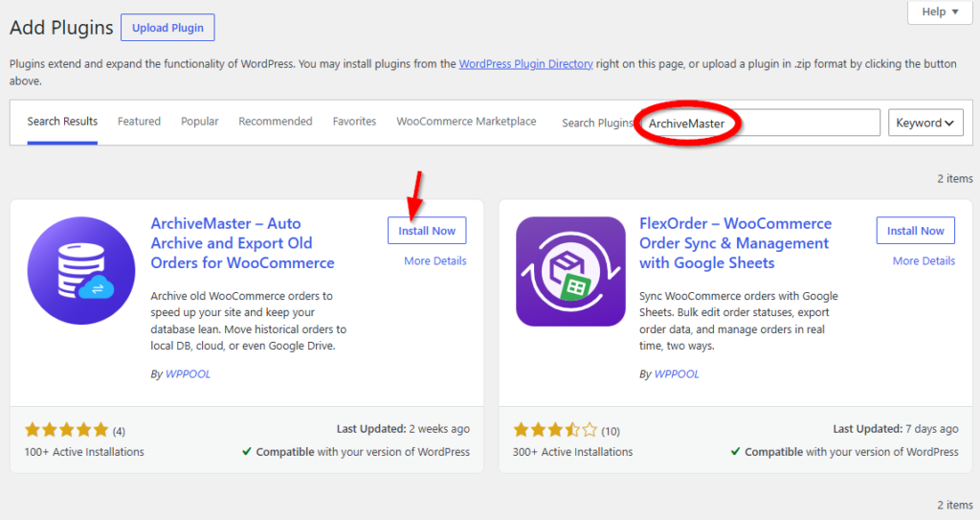980x520 pixels.
Task: Click the ArchiveMaster plugin icon
Action: (x=81, y=270)
